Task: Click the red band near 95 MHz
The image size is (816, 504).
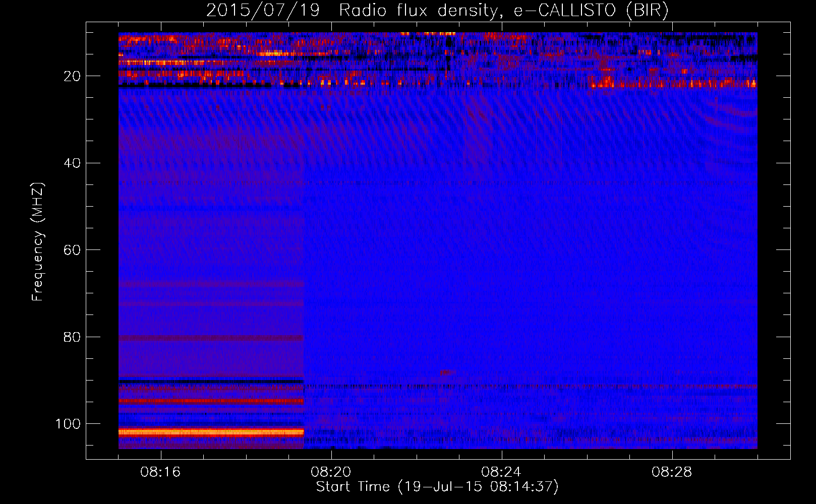Action: pos(211,402)
